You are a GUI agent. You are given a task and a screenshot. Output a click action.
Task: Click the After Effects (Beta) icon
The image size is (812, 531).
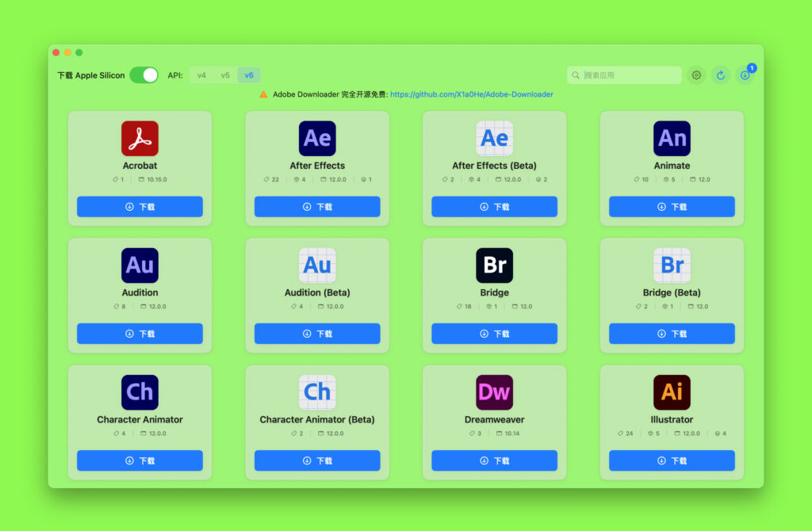click(494, 138)
